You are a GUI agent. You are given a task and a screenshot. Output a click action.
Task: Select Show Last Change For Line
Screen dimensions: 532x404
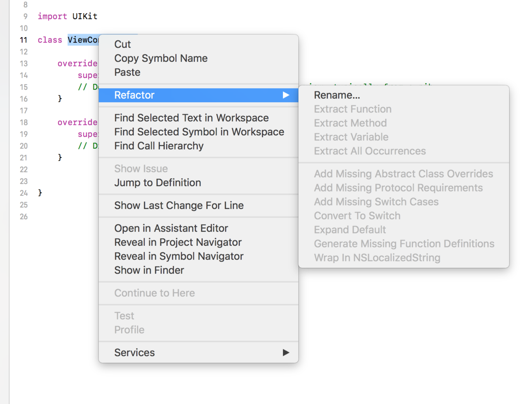[x=179, y=206]
